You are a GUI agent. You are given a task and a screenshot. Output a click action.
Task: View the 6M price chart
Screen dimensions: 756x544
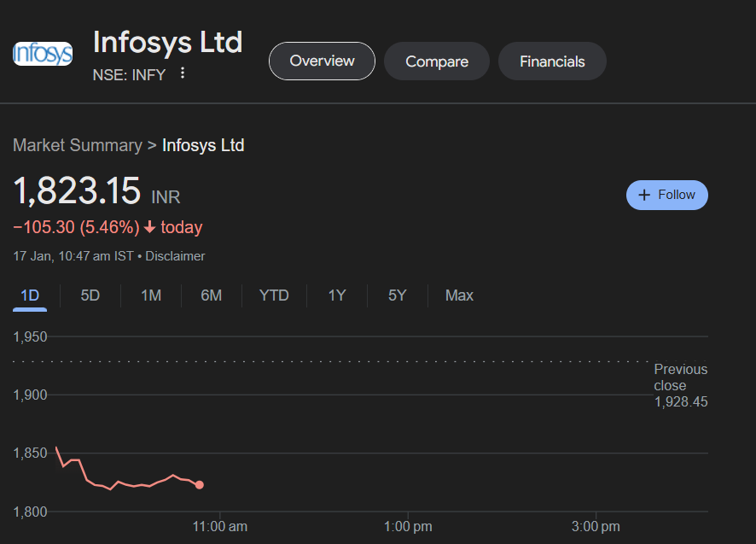pos(211,295)
